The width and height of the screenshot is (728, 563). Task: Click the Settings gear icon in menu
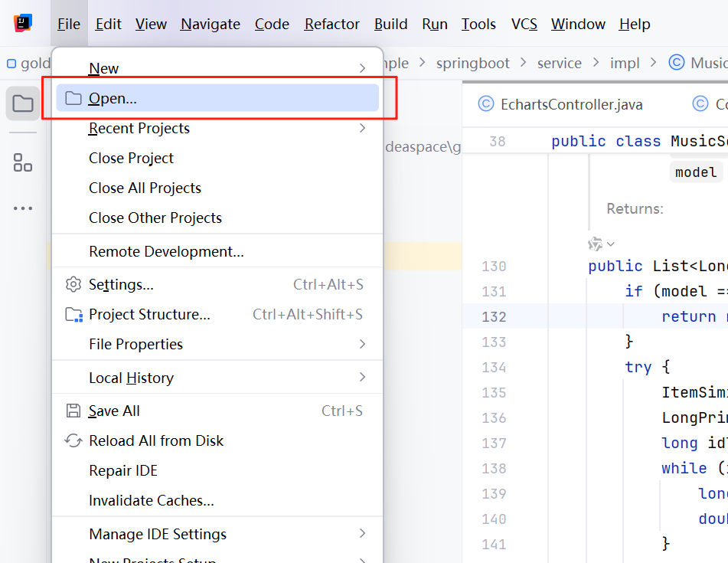click(x=73, y=285)
